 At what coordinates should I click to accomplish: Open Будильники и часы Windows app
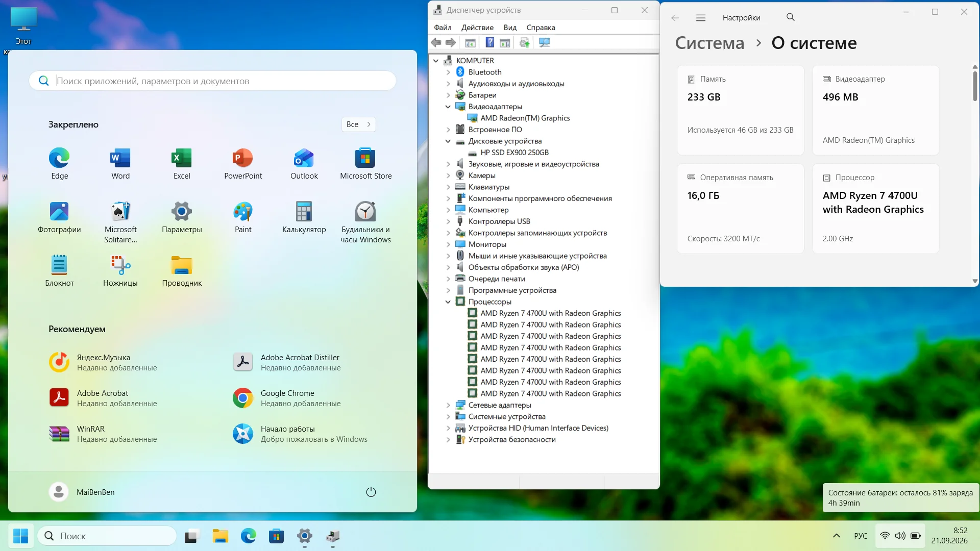[365, 222]
